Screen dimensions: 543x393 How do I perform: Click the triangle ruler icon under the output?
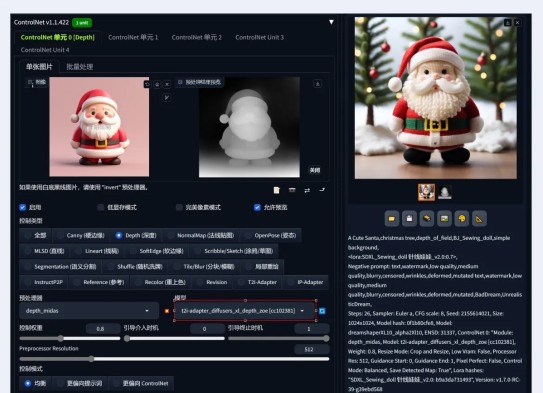tap(479, 218)
